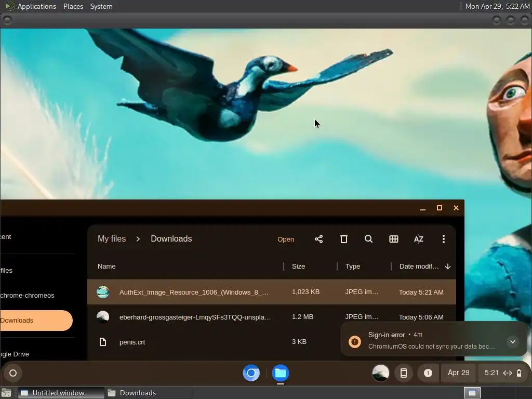Select the .crt certificate file
The image size is (532, 399).
pos(214,342)
